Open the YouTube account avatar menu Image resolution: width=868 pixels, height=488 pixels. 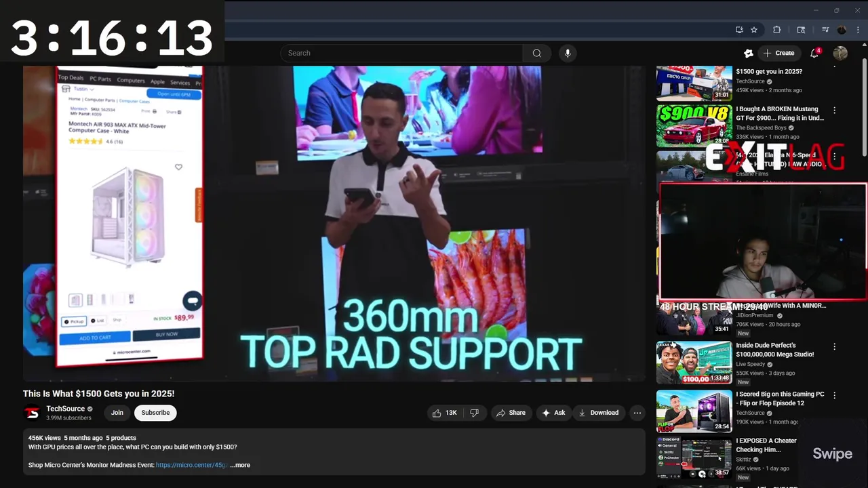840,53
